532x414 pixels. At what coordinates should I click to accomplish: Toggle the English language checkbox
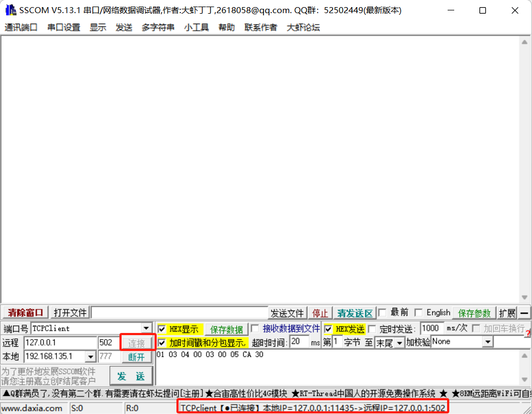[419, 312]
